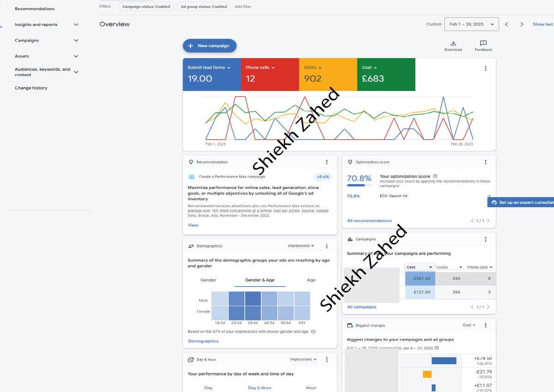Image resolution: width=554 pixels, height=392 pixels.
Task: Click optimization score progress bar
Action: coord(359,186)
